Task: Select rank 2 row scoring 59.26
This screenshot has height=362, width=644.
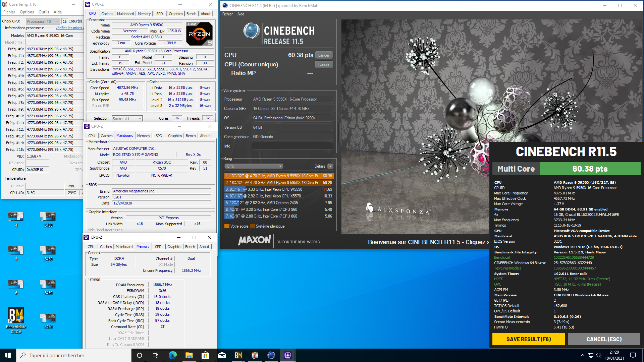Action: (x=279, y=183)
